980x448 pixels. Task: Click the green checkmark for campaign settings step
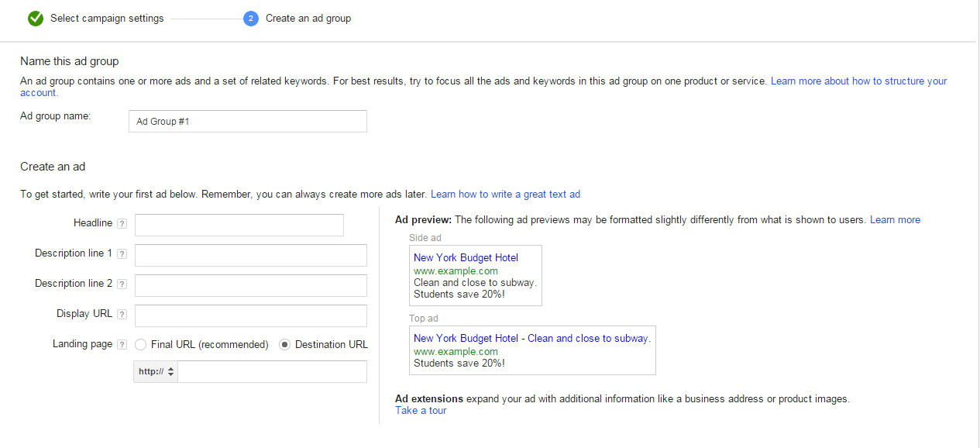pyautogui.click(x=36, y=18)
